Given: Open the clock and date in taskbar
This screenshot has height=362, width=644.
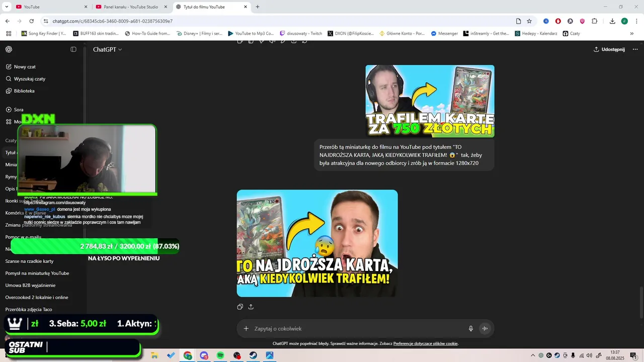Looking at the screenshot, I should click(x=615, y=355).
